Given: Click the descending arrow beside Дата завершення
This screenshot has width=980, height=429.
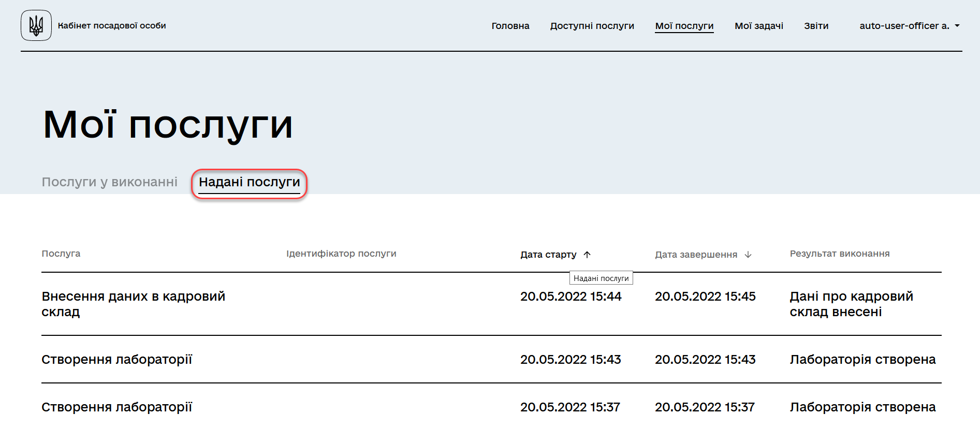Looking at the screenshot, I should tap(748, 255).
